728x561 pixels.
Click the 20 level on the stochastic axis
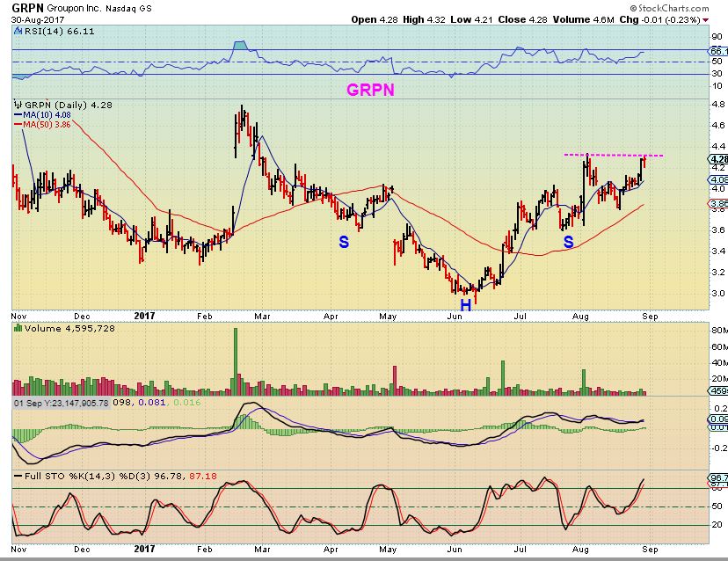point(717,525)
